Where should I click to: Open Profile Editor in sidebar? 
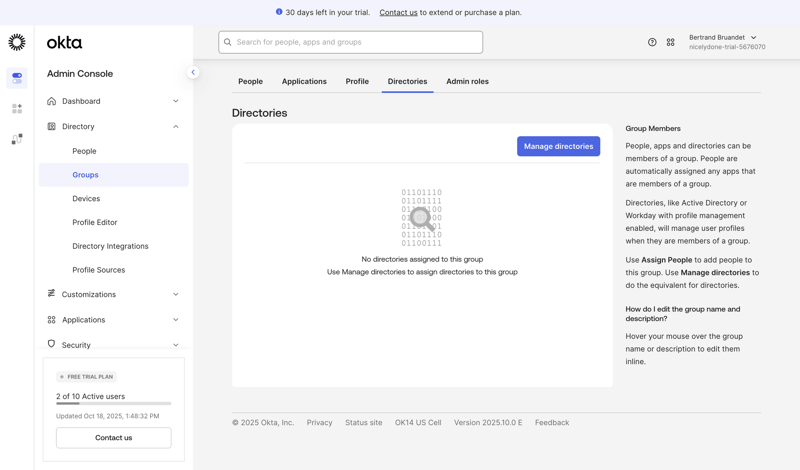click(x=114, y=222)
